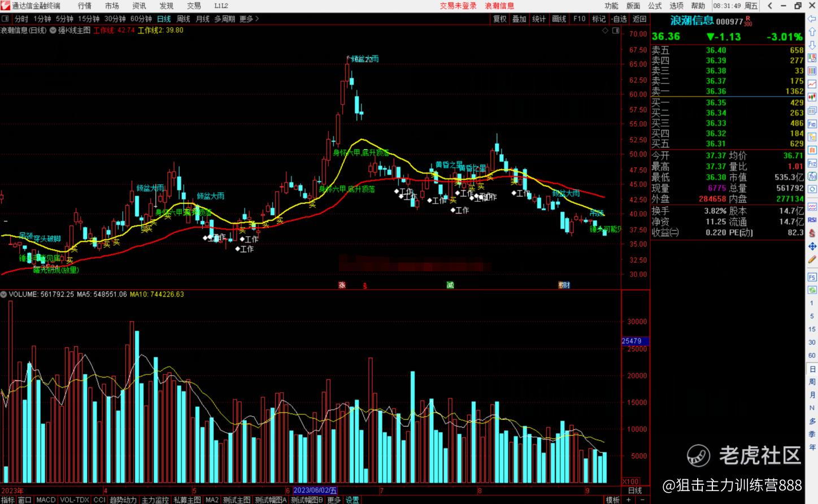Click the 标记 mark button

599,19
